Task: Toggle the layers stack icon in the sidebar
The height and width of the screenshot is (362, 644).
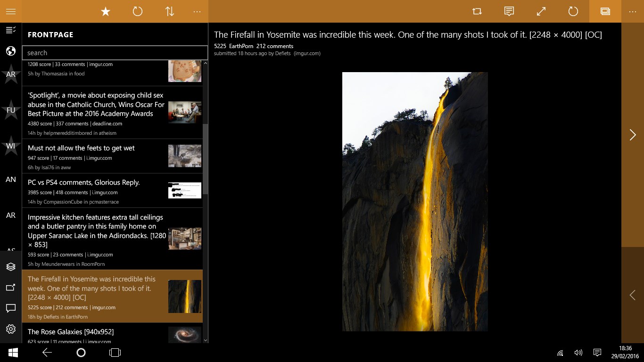Action: 11,267
